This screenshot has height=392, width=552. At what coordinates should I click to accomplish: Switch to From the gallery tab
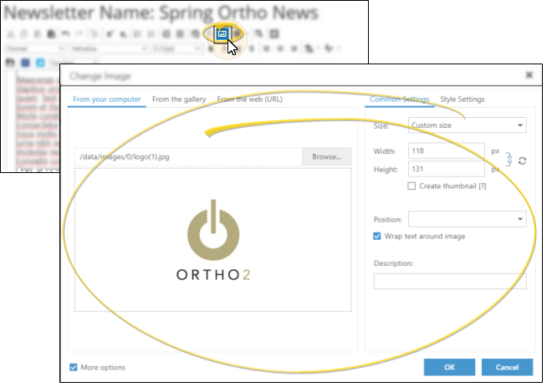[x=179, y=99]
